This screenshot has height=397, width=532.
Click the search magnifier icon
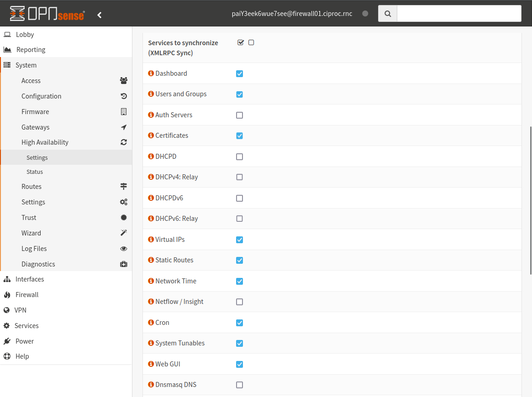click(387, 13)
